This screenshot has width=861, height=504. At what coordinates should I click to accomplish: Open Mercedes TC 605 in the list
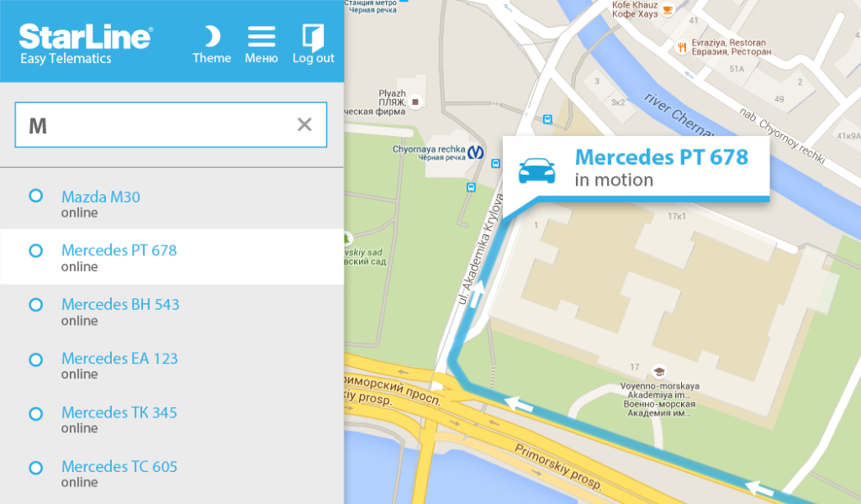pos(119,467)
